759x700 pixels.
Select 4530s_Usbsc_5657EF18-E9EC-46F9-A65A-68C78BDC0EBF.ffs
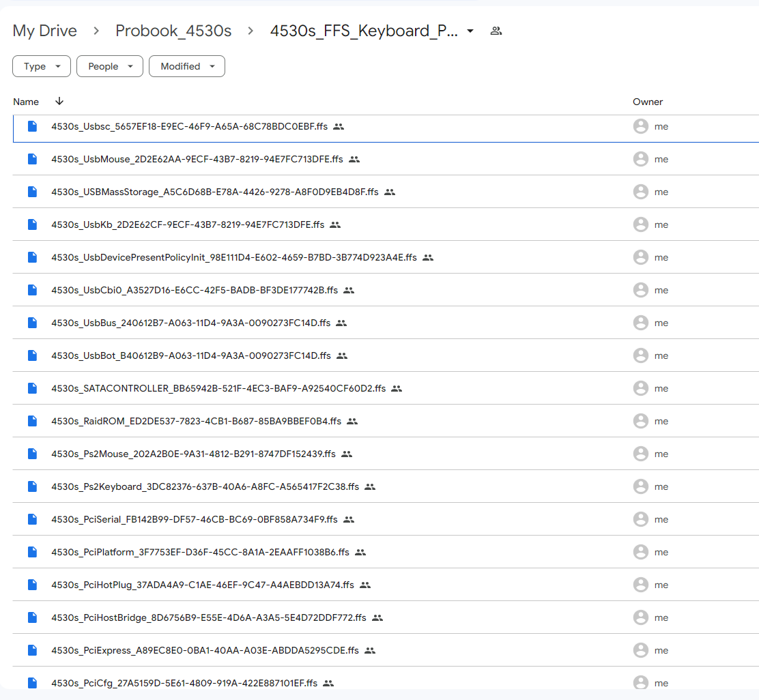(189, 127)
